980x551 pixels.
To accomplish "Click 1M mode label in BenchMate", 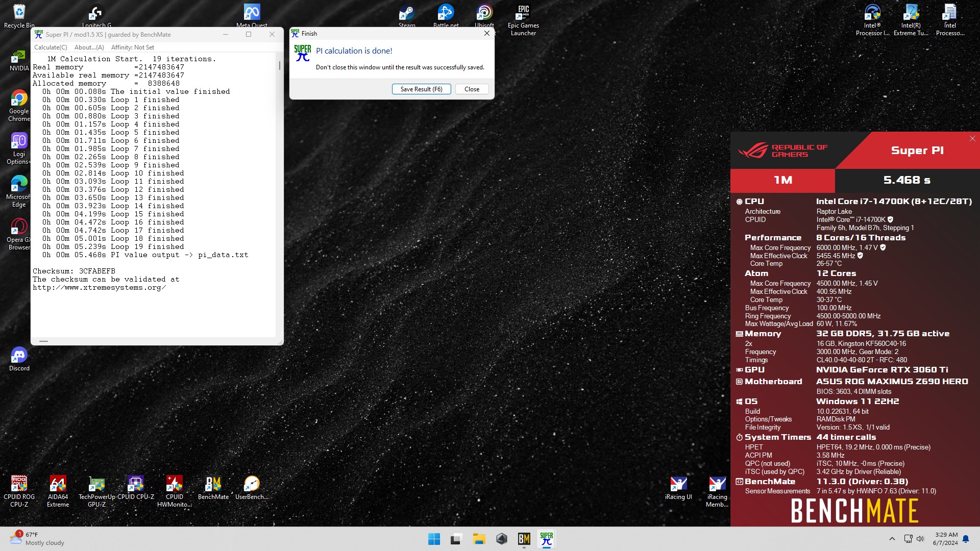I will [x=783, y=180].
